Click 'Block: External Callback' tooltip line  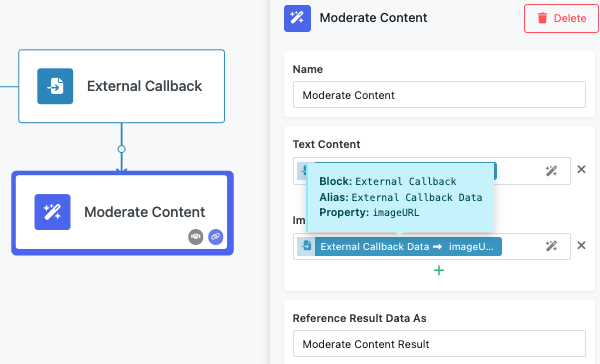388,181
